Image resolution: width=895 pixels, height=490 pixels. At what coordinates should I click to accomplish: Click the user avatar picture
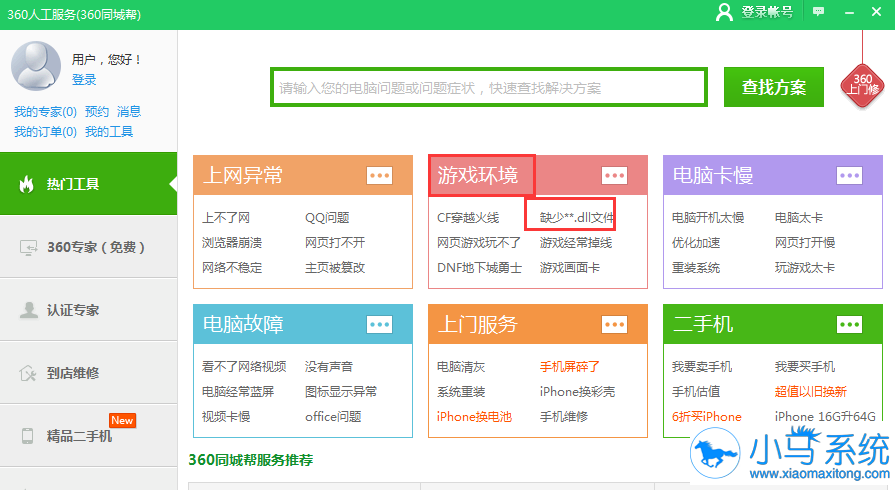[x=36, y=66]
